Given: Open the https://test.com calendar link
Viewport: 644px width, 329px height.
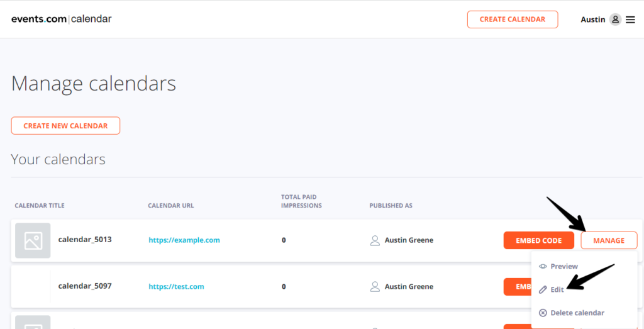Looking at the screenshot, I should 176,287.
